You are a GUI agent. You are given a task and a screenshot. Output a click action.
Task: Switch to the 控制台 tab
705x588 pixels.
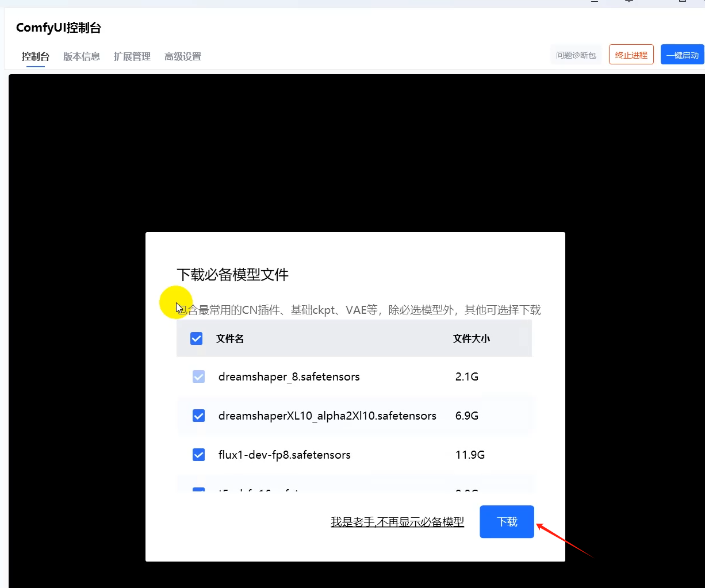tap(36, 56)
